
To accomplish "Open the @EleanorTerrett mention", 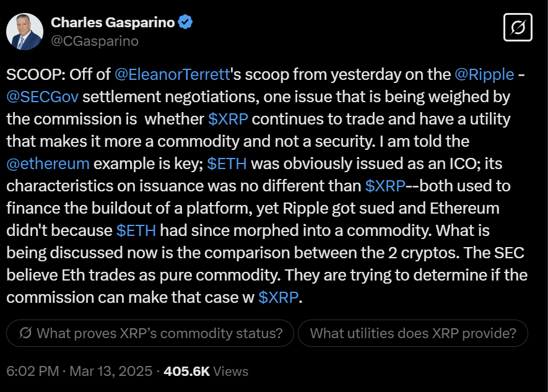I will [x=172, y=74].
